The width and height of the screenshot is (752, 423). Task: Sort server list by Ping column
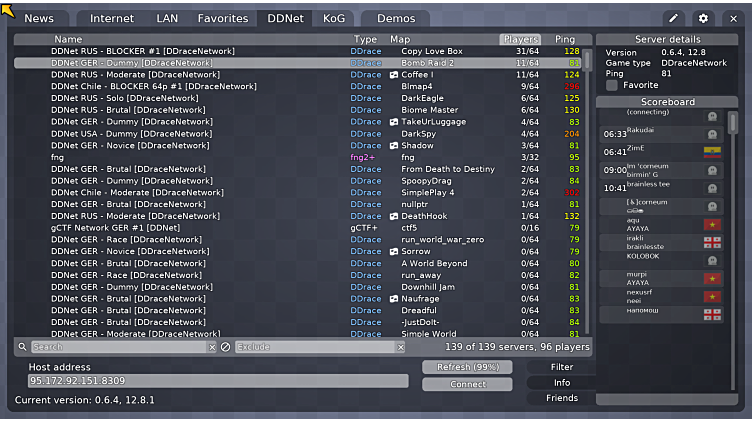[x=565, y=39]
